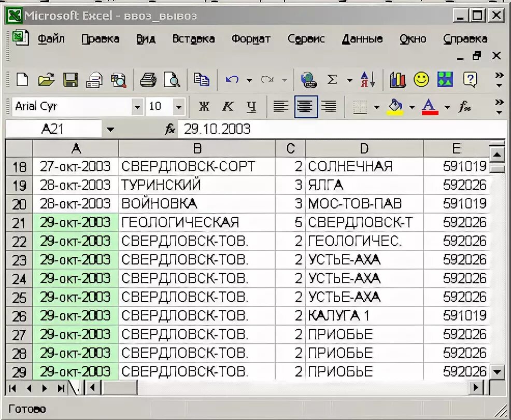
Task: Open the Сервис menu
Action: tap(306, 39)
